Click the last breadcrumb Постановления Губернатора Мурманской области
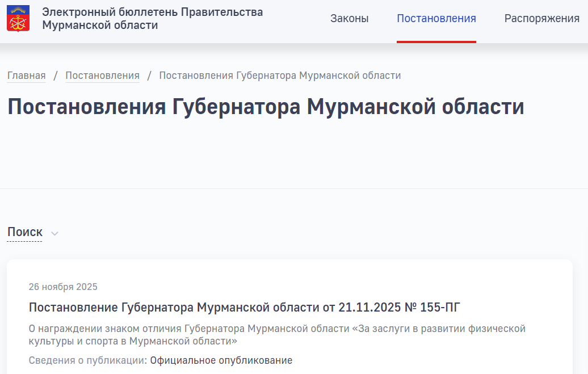 280,75
